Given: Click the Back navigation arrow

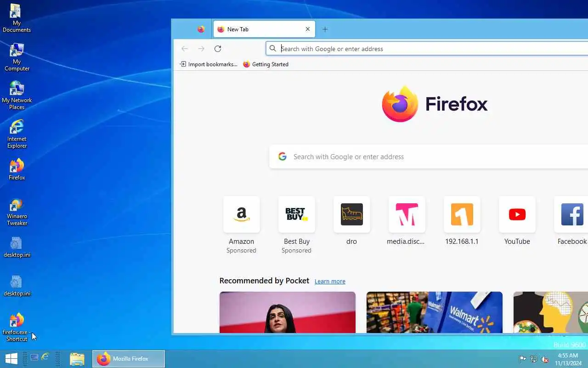Looking at the screenshot, I should click(185, 49).
